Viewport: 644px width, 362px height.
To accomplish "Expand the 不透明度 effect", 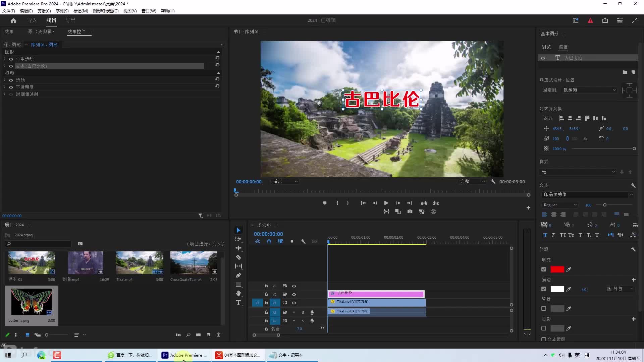I will tap(5, 87).
